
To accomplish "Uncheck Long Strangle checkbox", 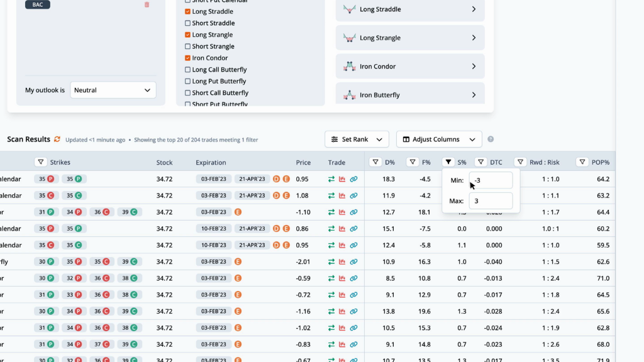I will pos(187,35).
